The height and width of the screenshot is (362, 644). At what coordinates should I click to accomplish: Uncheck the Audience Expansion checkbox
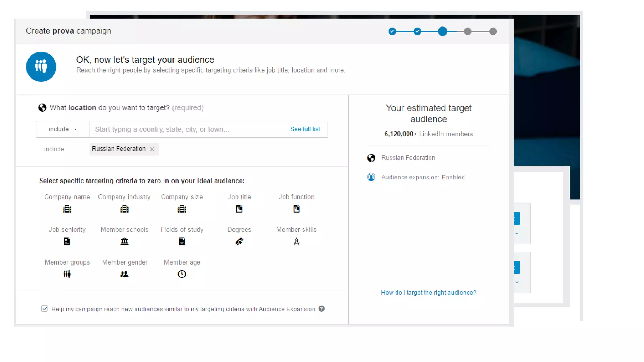click(x=44, y=309)
